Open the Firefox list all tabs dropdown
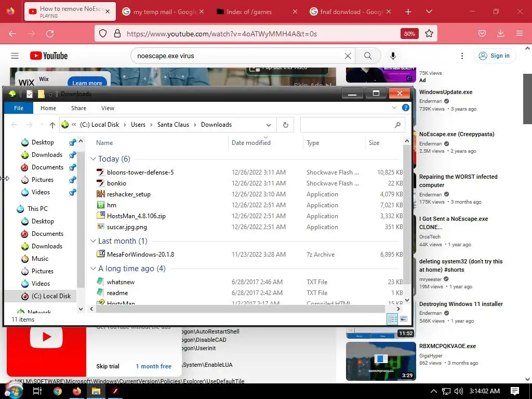 (429, 11)
